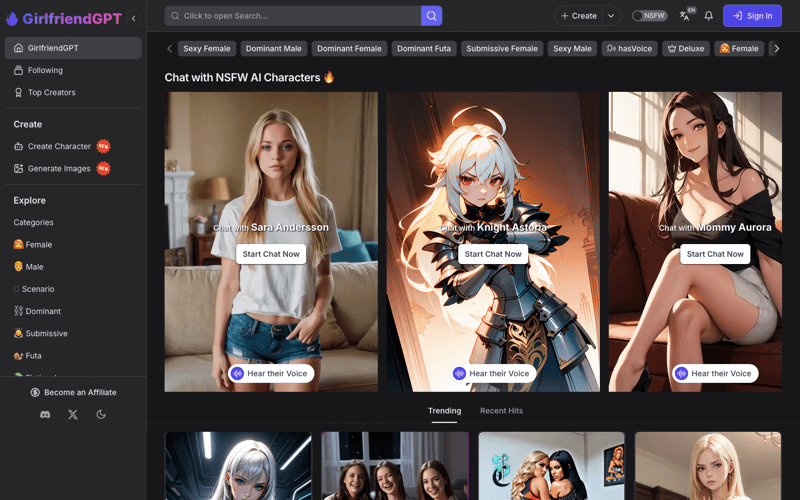Click the GirlfriendGPT flame logo
The image size is (800, 500).
tap(12, 17)
